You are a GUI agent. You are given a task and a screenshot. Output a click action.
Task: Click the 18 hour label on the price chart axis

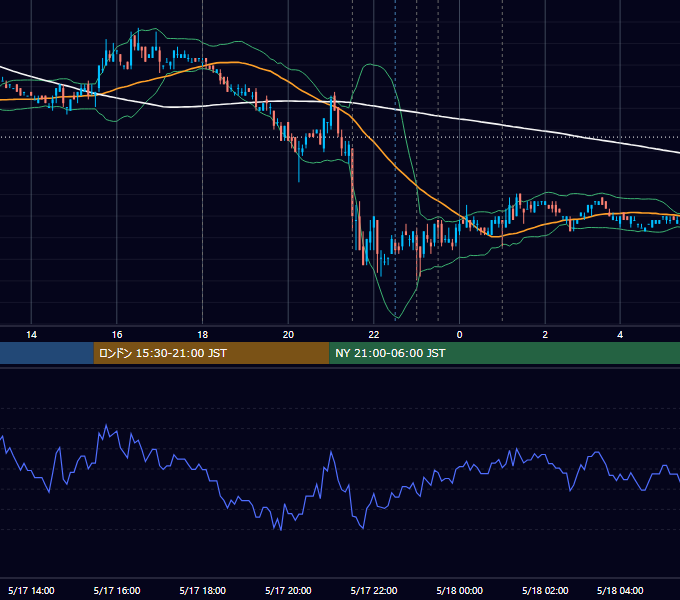[203, 335]
